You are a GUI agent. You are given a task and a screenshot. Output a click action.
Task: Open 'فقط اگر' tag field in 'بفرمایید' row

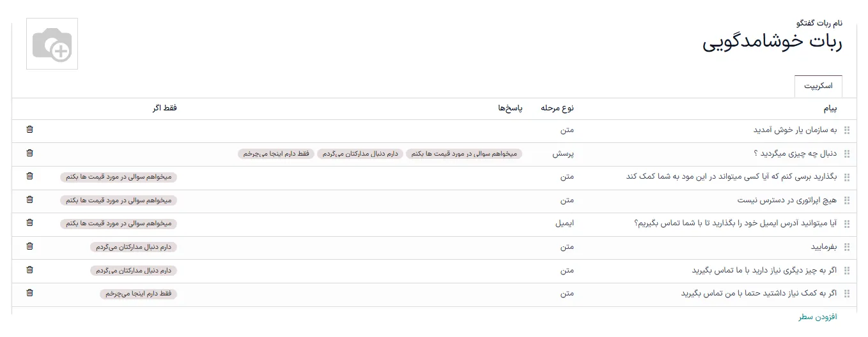coord(134,247)
